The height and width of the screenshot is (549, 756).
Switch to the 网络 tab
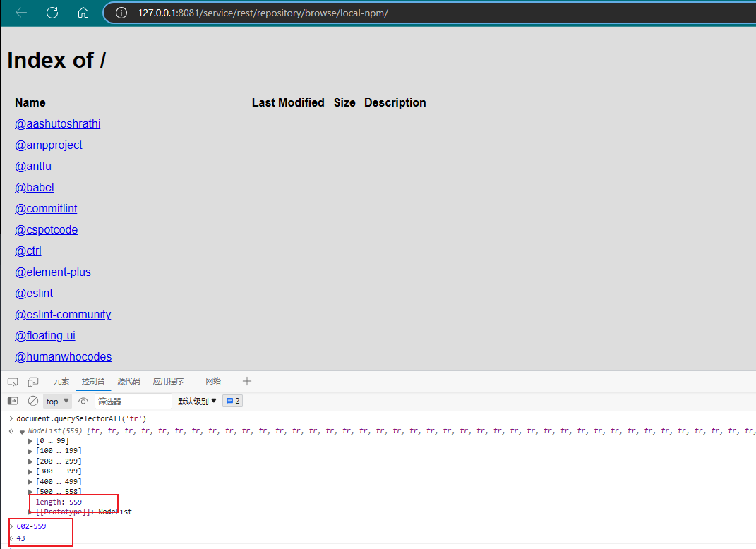(x=213, y=381)
